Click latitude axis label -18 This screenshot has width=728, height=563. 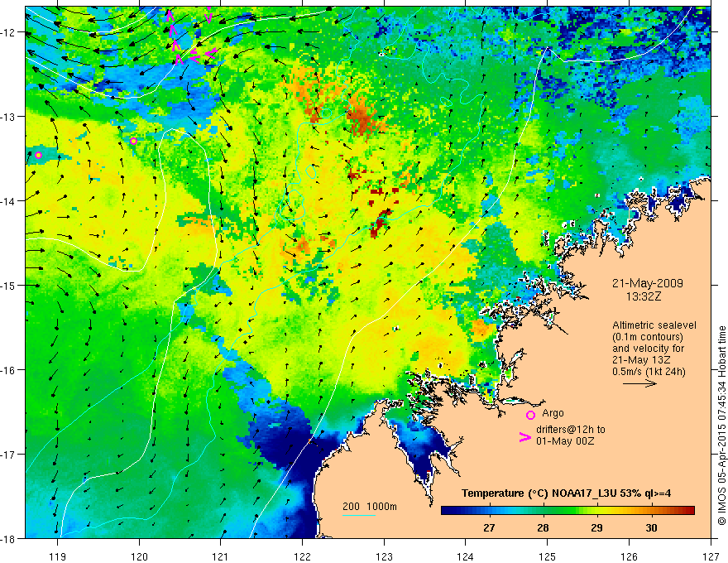(x=8, y=538)
